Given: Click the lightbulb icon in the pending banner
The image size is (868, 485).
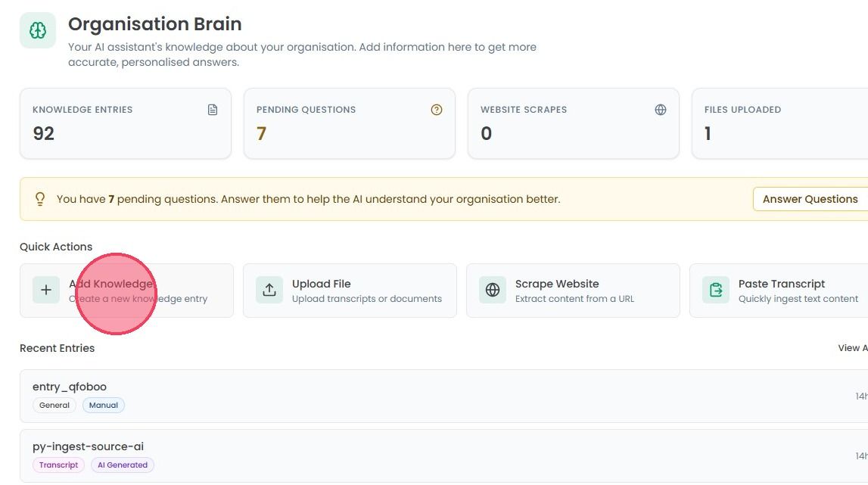Looking at the screenshot, I should pyautogui.click(x=40, y=199).
